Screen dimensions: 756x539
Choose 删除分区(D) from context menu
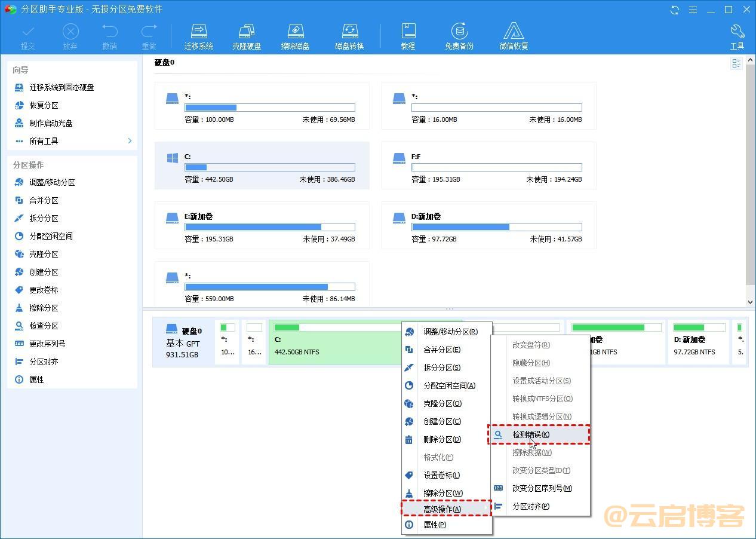point(447,439)
